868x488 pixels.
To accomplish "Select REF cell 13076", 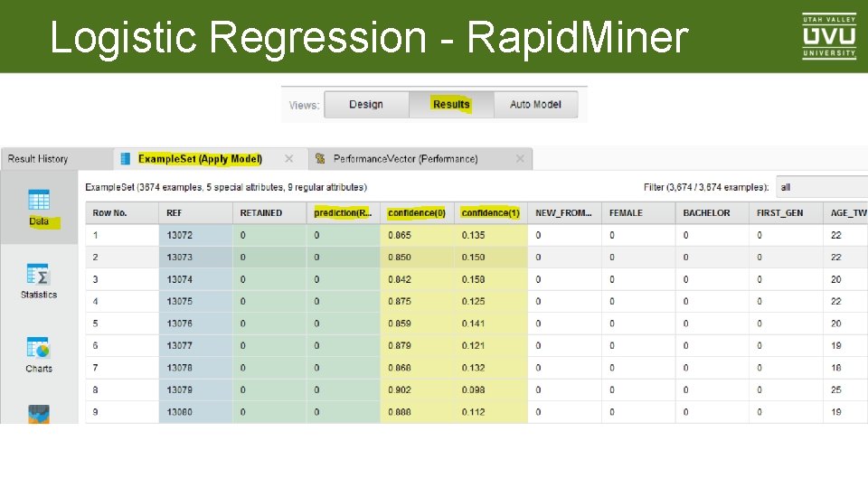I will (196, 324).
